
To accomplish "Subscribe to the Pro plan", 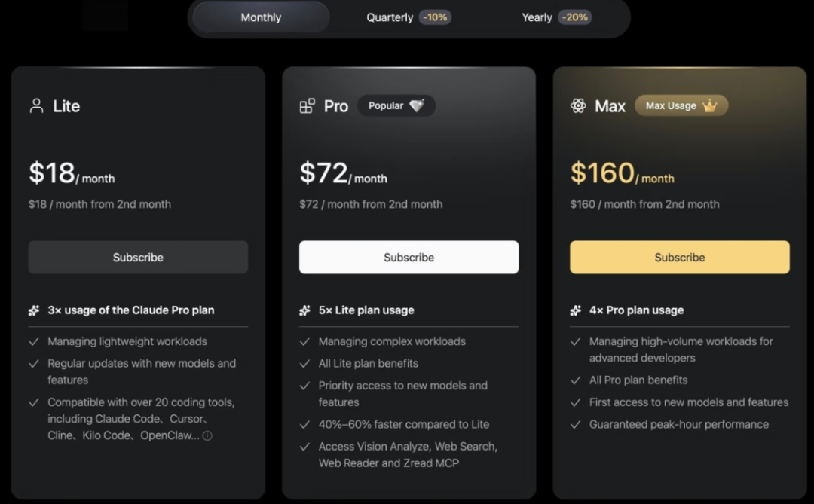I will (x=409, y=257).
